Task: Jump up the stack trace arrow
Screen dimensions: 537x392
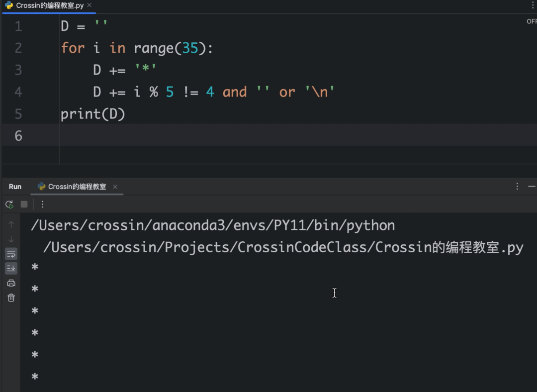Action: click(x=11, y=224)
